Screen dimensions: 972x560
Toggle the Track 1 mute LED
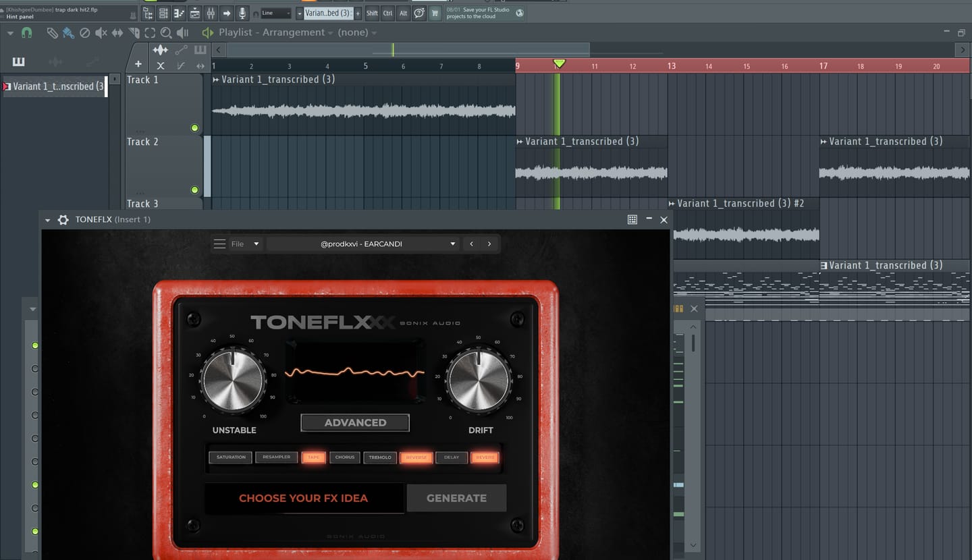[194, 128]
